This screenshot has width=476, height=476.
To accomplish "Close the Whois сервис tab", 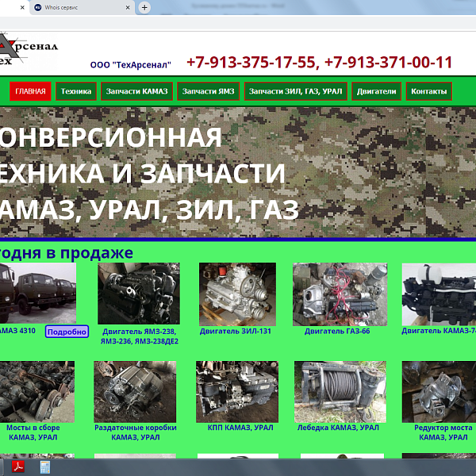I will click(128, 8).
